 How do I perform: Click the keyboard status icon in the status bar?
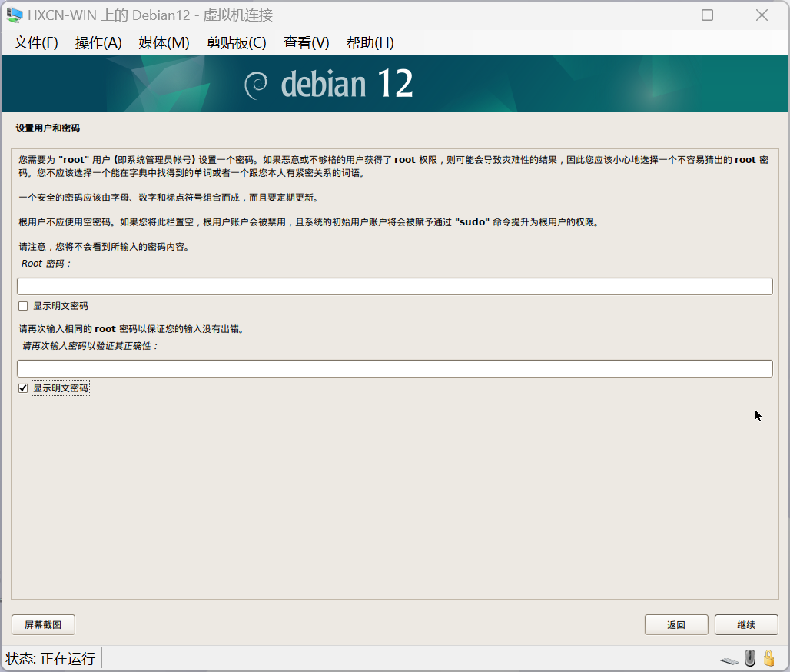click(x=729, y=660)
